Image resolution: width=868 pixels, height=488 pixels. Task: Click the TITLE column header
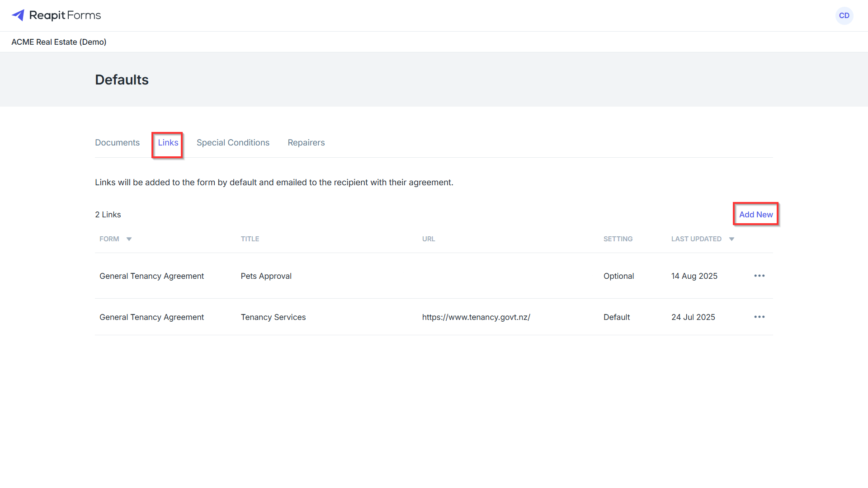[x=250, y=239]
